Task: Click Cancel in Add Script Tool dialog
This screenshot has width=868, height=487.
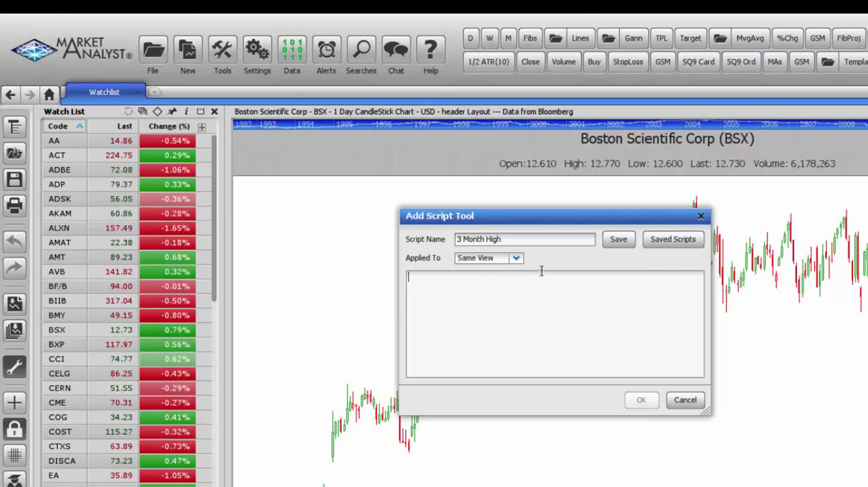Action: click(685, 400)
